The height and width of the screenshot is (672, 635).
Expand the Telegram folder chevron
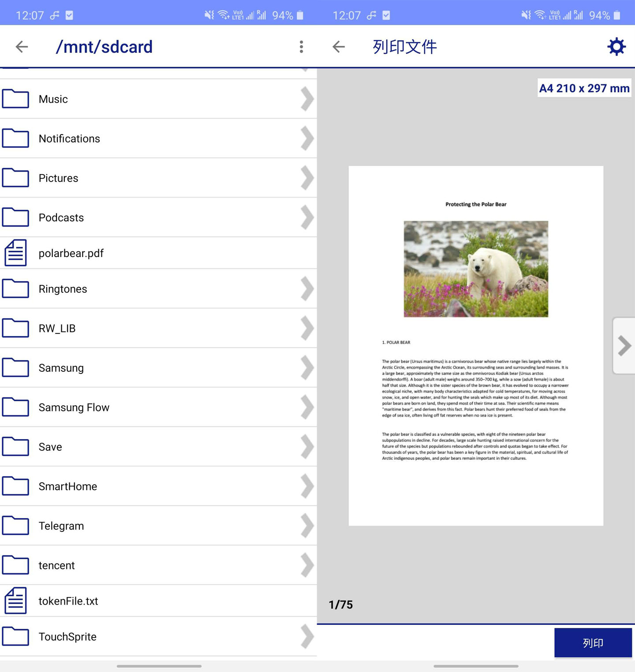coord(307,525)
